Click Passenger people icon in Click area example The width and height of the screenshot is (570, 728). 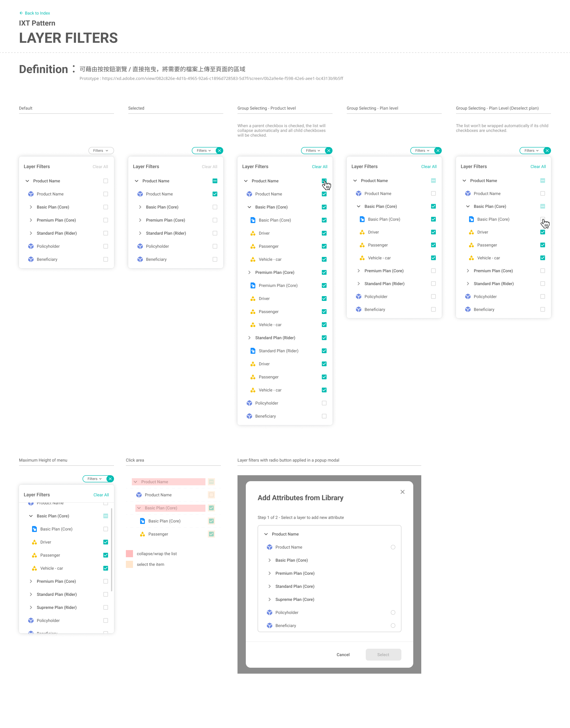(142, 534)
